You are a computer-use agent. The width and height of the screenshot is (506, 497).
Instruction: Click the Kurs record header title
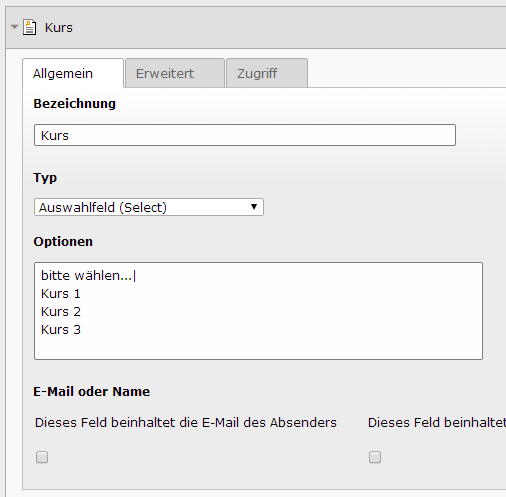59,28
